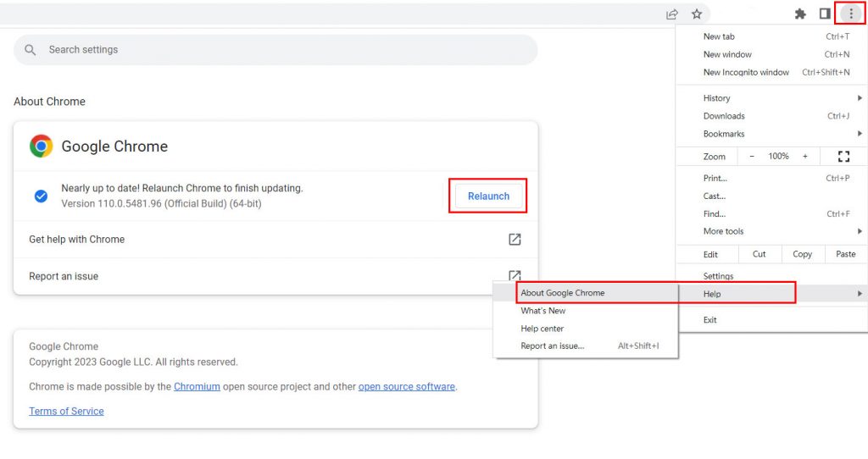Select New window menu item
Screen dimensions: 868x459
tap(771, 54)
